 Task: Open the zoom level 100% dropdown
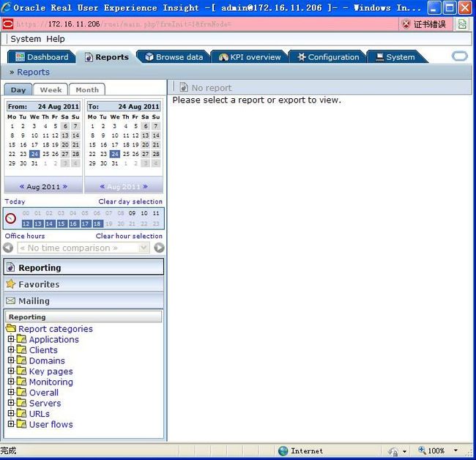click(x=455, y=450)
